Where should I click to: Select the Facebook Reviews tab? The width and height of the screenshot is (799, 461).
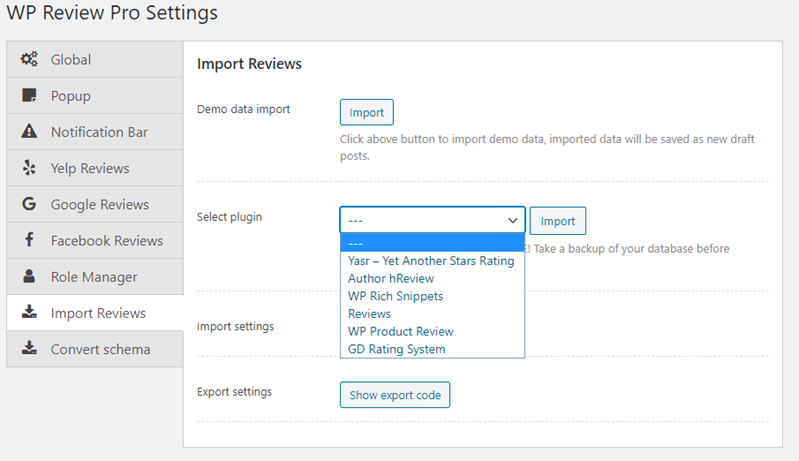95,240
